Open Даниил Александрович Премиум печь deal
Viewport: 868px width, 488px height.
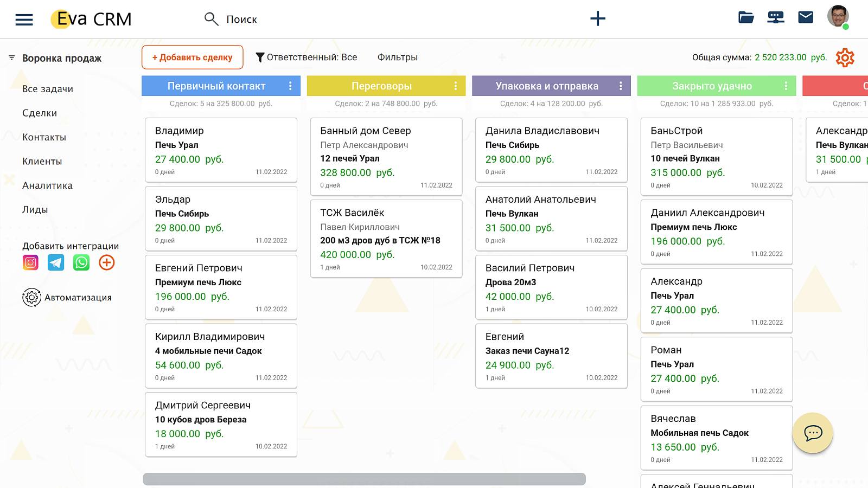pos(717,232)
